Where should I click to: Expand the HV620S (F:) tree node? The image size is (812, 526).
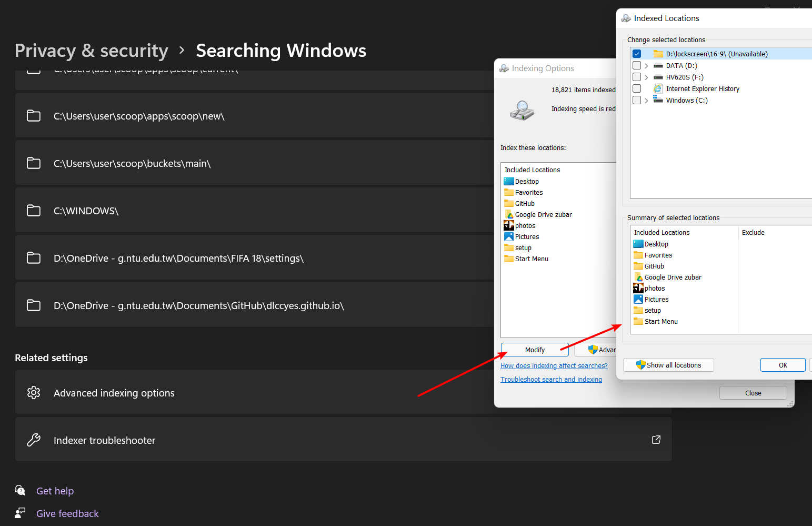coord(646,77)
